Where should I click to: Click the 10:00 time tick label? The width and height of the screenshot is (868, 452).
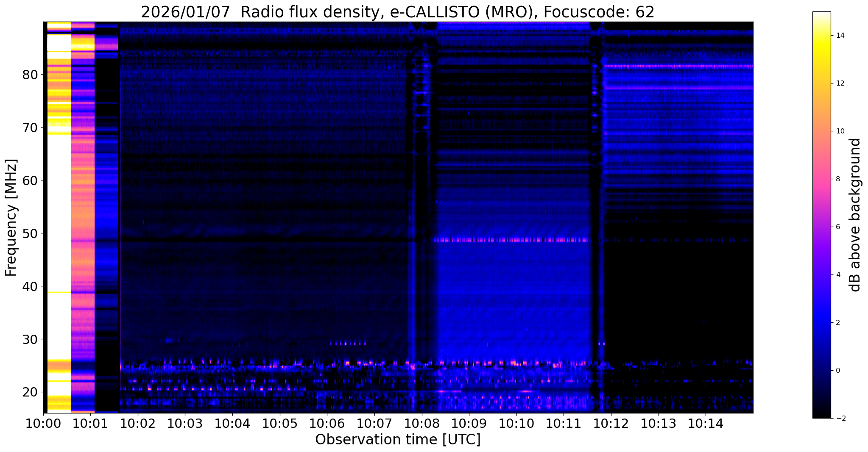pos(43,424)
